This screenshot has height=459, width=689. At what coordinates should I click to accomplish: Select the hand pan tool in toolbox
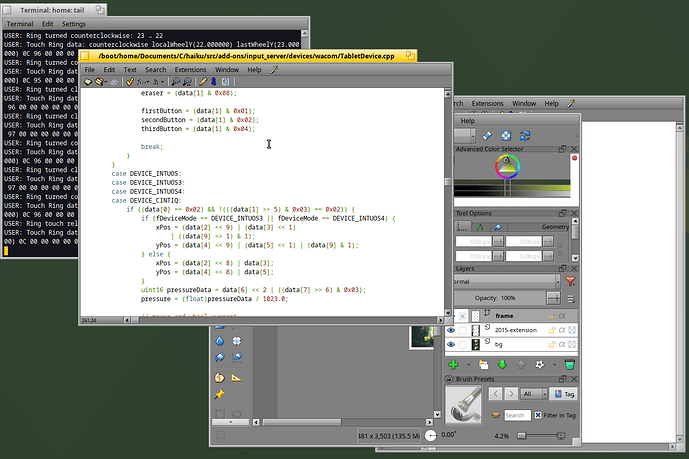[220, 378]
